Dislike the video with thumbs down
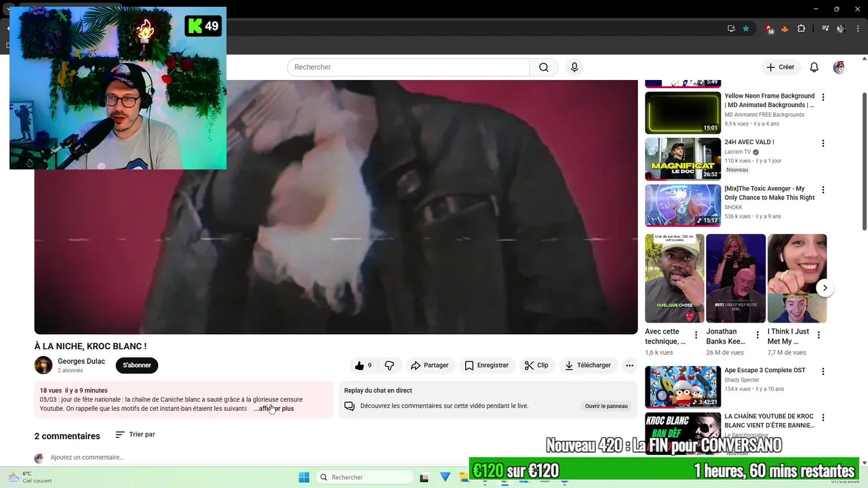This screenshot has width=868, height=488. 390,365
